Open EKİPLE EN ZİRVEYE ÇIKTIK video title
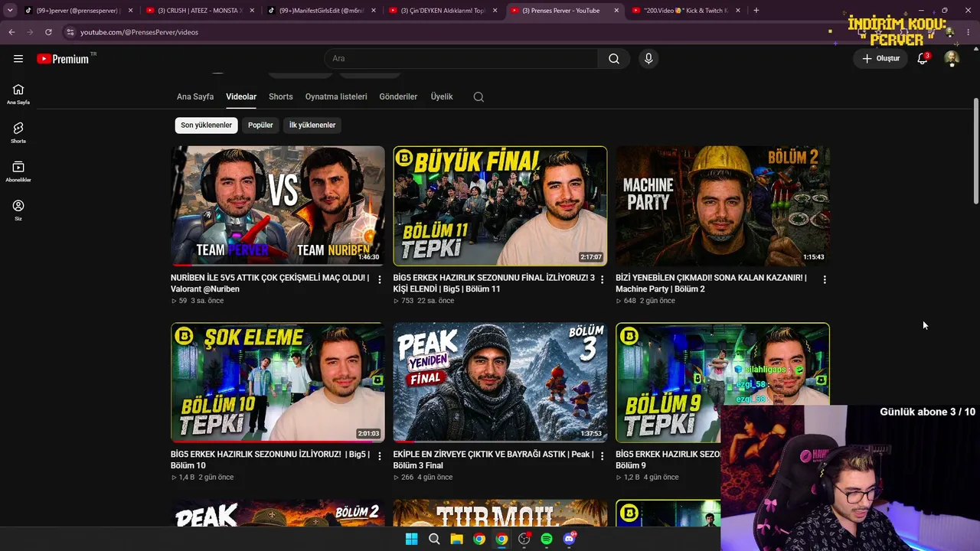 493,460
